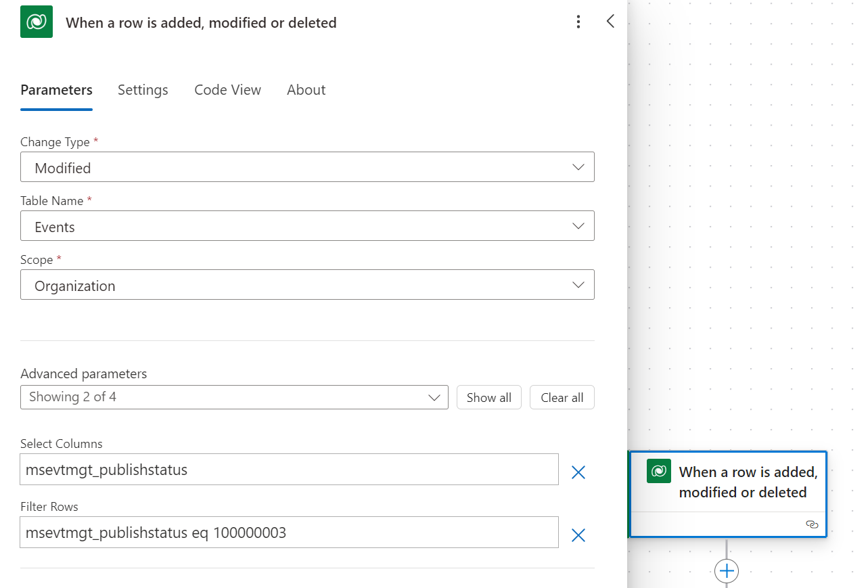Image resolution: width=868 pixels, height=588 pixels.
Task: Open the Change Type dropdown
Action: [x=578, y=166]
